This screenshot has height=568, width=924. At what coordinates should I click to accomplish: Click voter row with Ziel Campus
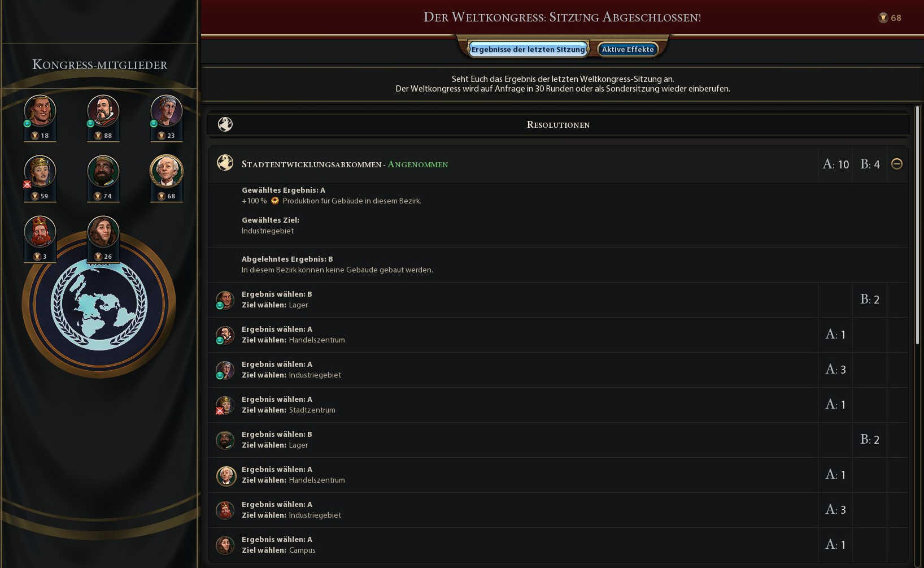pyautogui.click(x=558, y=545)
